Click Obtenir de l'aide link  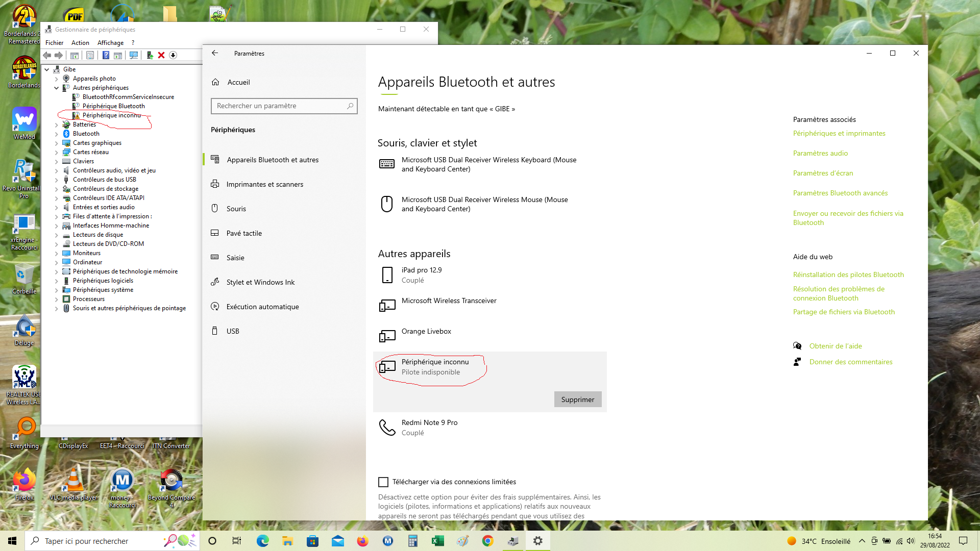click(x=836, y=346)
